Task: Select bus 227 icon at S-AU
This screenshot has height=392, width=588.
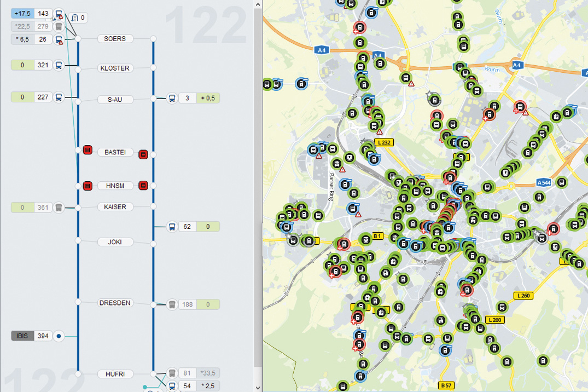Action: tap(59, 97)
